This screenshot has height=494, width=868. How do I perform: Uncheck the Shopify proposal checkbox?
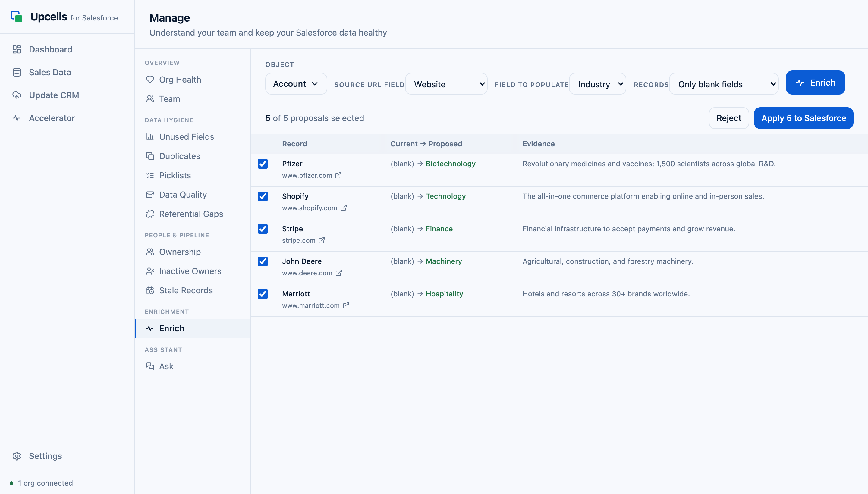click(263, 196)
